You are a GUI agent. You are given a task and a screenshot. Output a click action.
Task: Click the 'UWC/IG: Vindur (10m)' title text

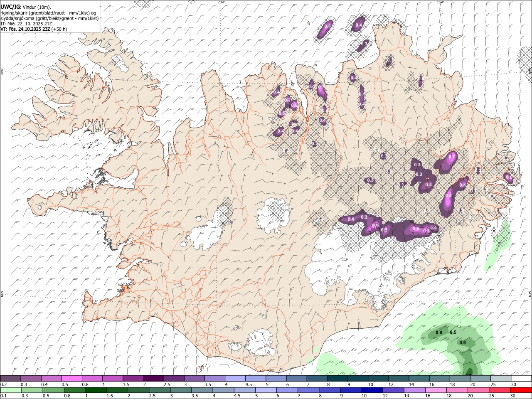pos(26,7)
